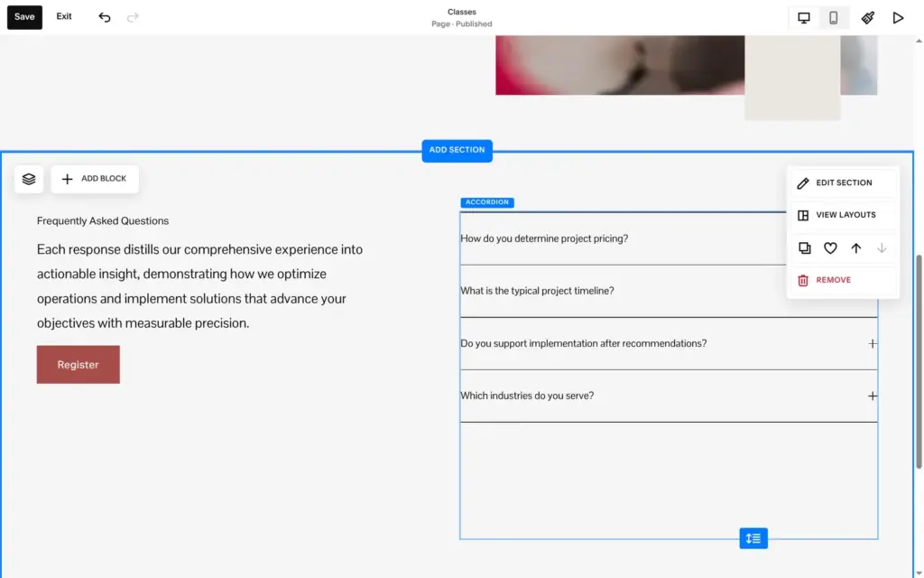Image resolution: width=924 pixels, height=578 pixels.
Task: Click the blurred image at top
Action: (x=620, y=65)
